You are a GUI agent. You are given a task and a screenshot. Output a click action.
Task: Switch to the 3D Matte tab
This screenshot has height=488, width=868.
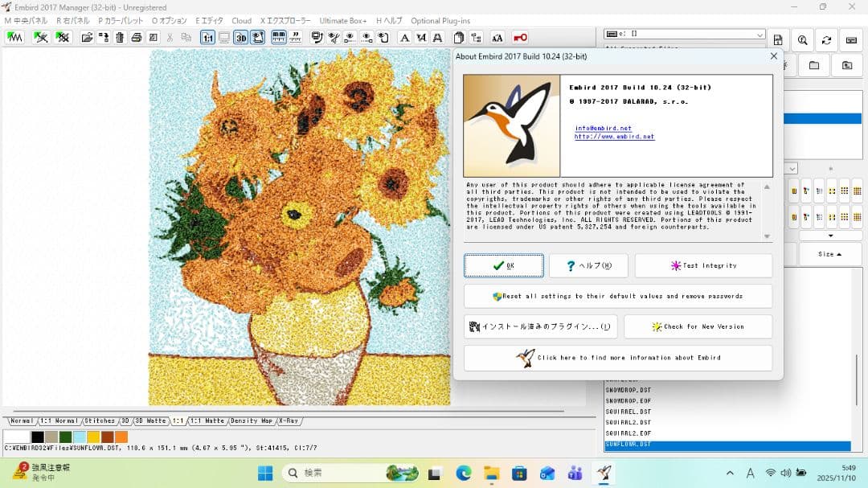pyautogui.click(x=150, y=421)
